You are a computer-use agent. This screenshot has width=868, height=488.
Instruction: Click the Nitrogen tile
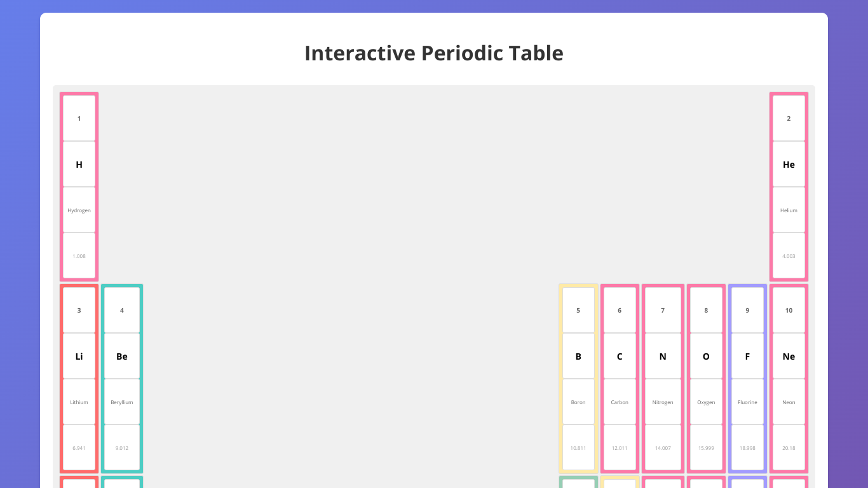663,378
